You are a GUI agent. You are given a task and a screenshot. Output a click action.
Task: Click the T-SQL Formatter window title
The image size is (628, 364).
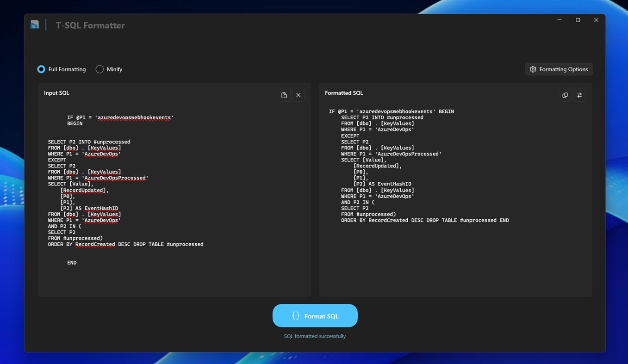(x=90, y=25)
